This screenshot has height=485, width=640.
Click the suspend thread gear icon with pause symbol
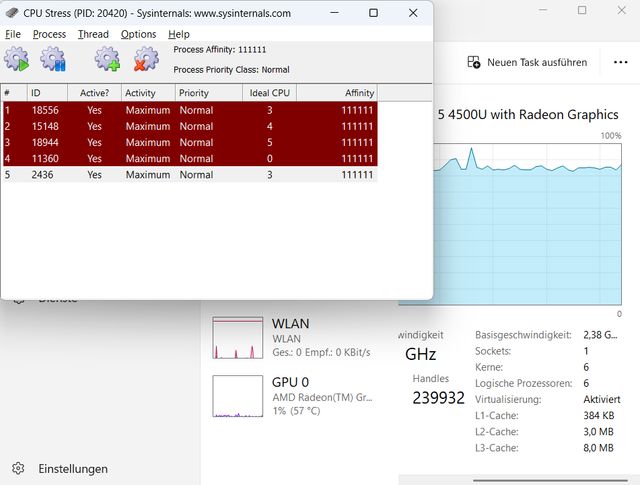[x=53, y=59]
